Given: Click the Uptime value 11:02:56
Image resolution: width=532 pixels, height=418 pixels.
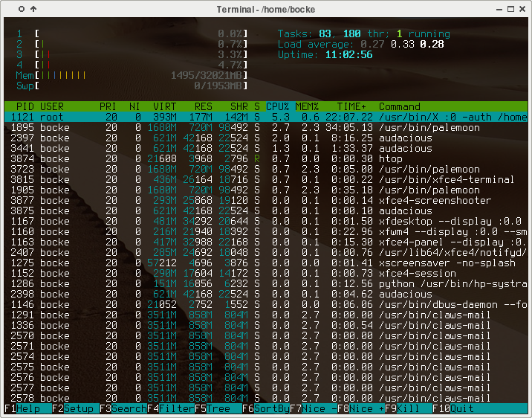Looking at the screenshot, I should (348, 54).
